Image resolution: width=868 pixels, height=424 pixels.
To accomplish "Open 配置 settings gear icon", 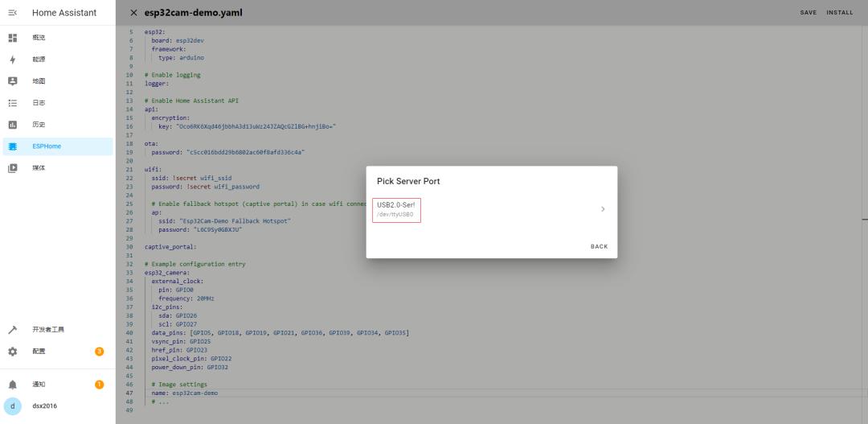I will (x=12, y=352).
